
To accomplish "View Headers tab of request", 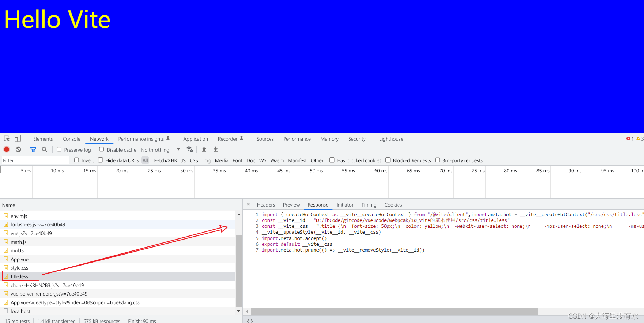I will coord(266,205).
